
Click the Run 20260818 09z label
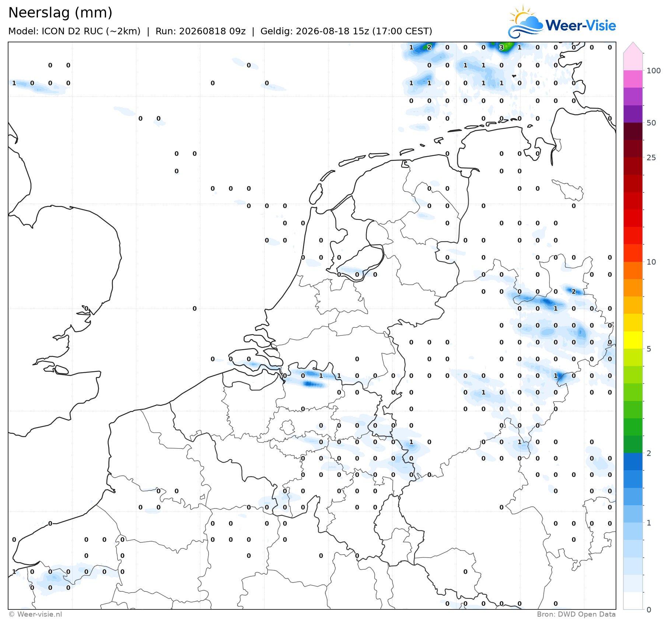click(200, 31)
